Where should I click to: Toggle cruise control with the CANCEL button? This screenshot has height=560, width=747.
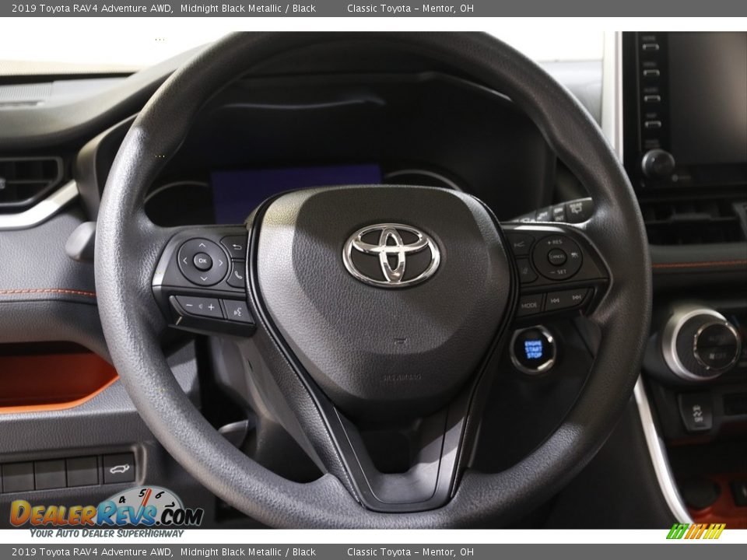[558, 256]
